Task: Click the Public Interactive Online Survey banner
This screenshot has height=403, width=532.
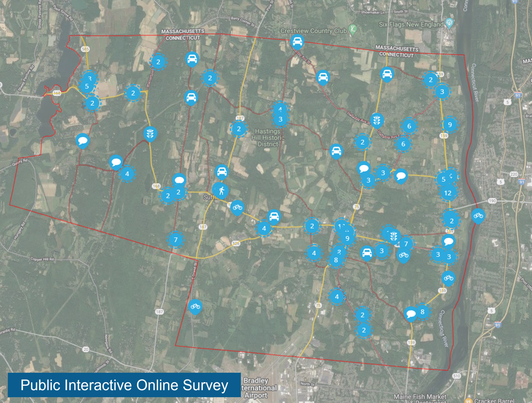Action: [x=124, y=385]
